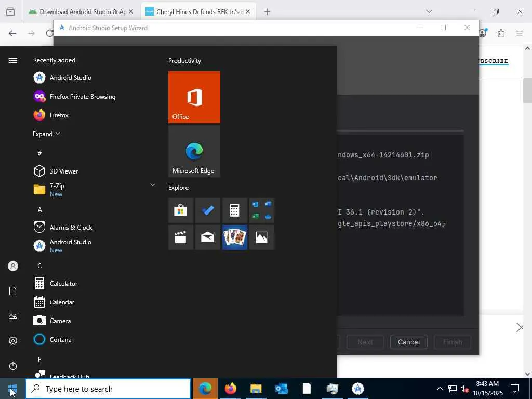
Task: Open Microsoft Edge from the taskbar
Action: coord(205,389)
